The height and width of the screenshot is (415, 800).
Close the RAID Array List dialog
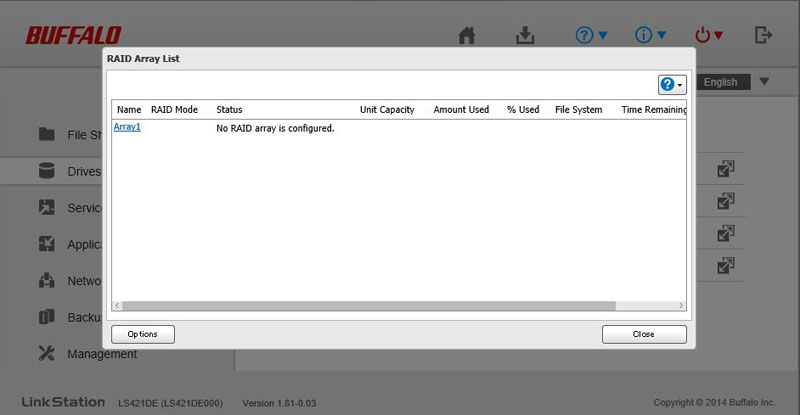click(x=644, y=334)
